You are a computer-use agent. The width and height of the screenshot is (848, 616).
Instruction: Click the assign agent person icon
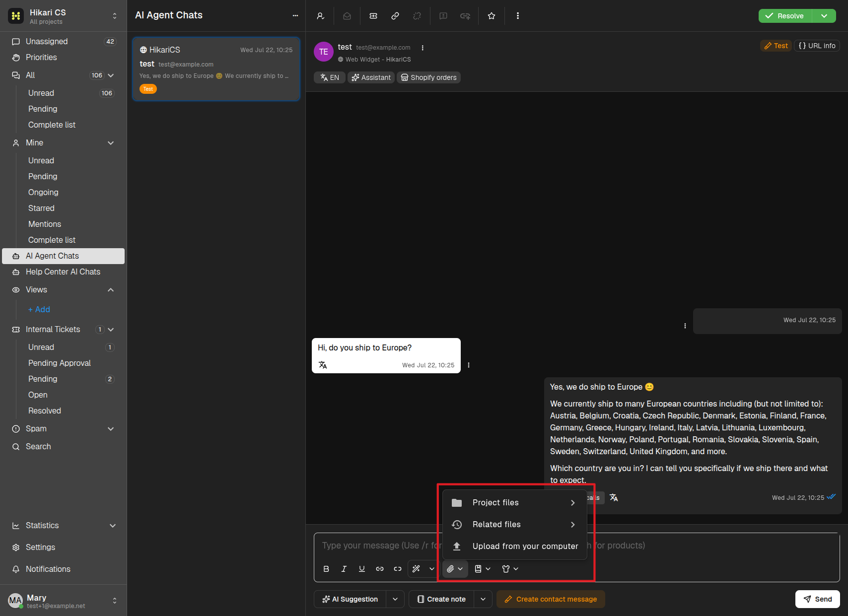[321, 16]
